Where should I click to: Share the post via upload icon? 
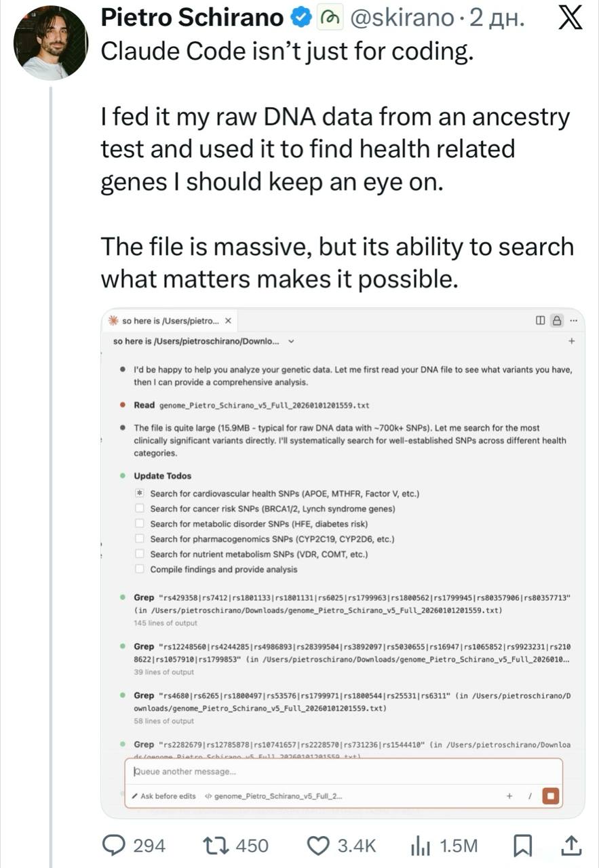pos(571,845)
